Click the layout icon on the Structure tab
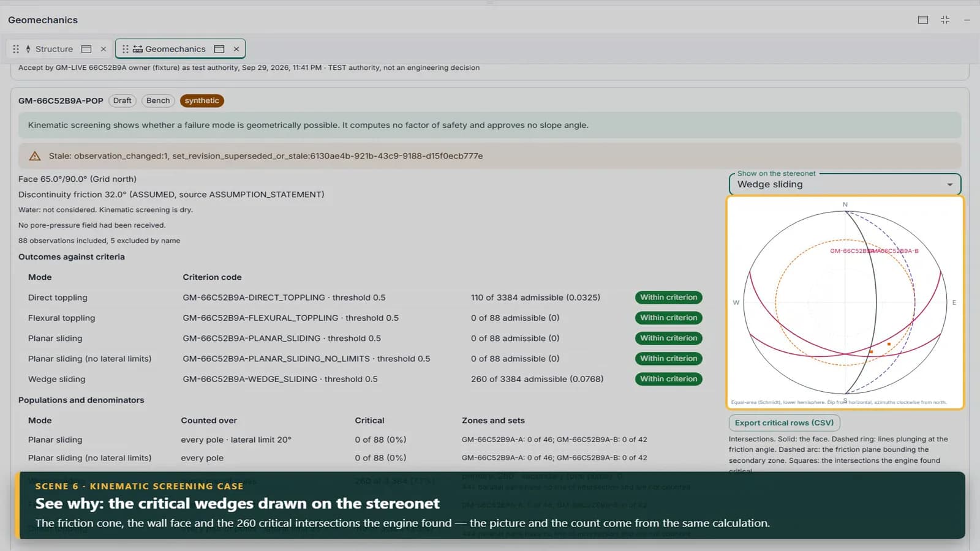Image resolution: width=980 pixels, height=551 pixels. click(86, 49)
